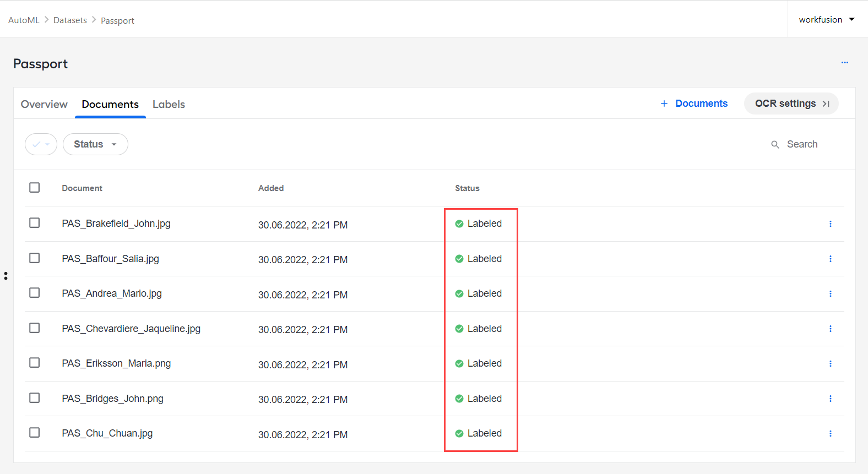Check the box for PAS_Chevardiere_Jaqueline.jpg
The width and height of the screenshot is (868, 474).
(x=35, y=328)
